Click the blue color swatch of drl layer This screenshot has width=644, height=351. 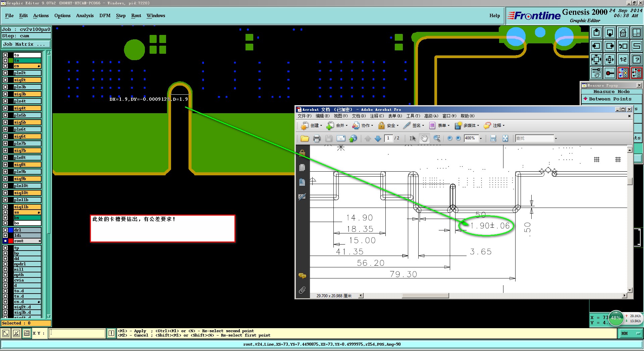point(11,230)
